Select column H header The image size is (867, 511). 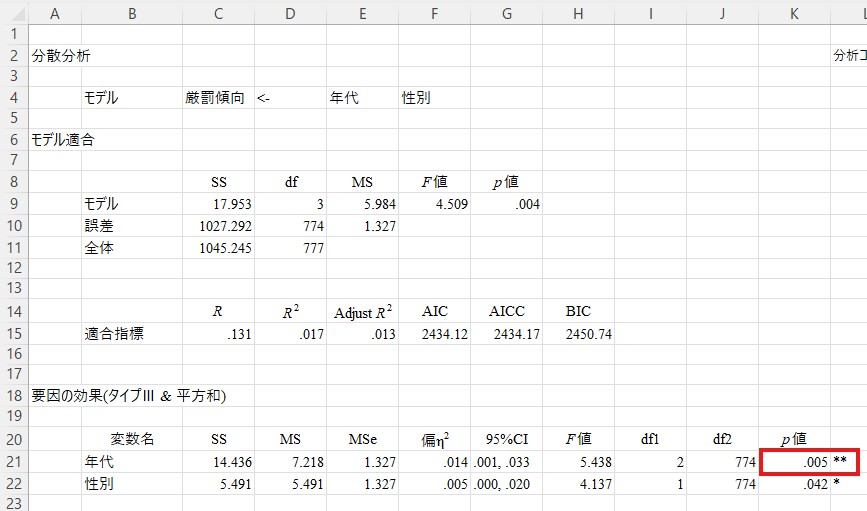(578, 12)
